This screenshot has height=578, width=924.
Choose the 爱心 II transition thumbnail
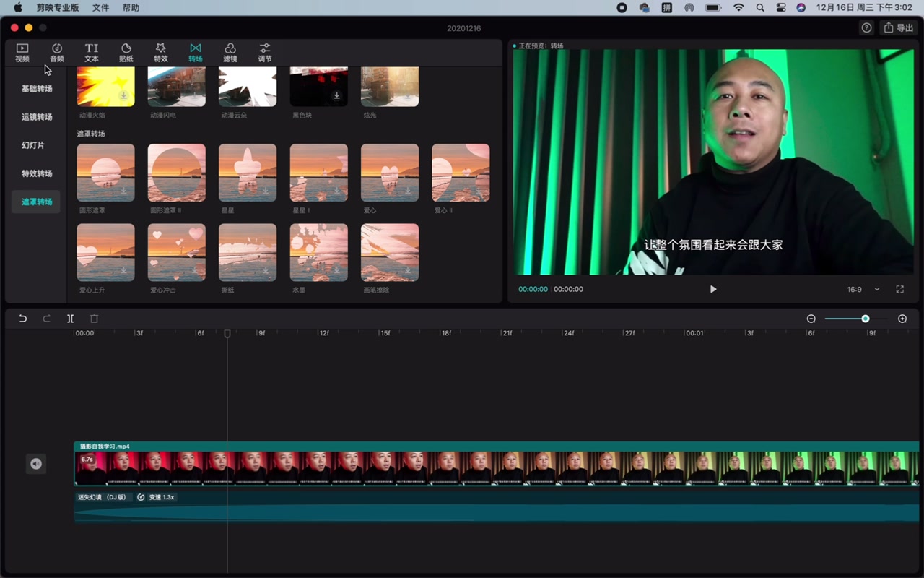[461, 173]
